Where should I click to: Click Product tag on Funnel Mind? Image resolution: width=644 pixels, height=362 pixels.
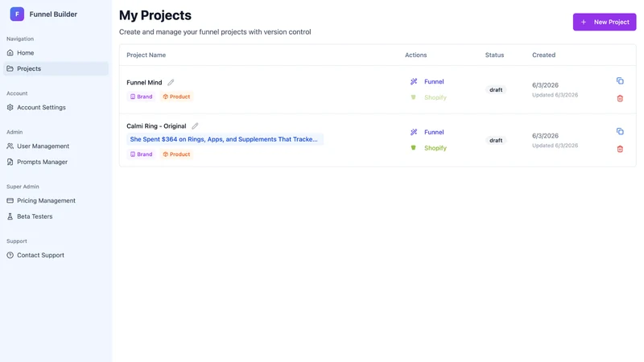pos(176,97)
